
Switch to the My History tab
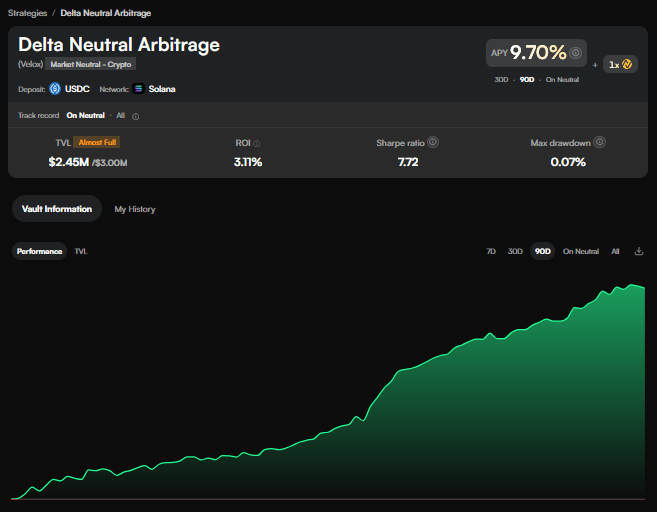[x=135, y=209]
